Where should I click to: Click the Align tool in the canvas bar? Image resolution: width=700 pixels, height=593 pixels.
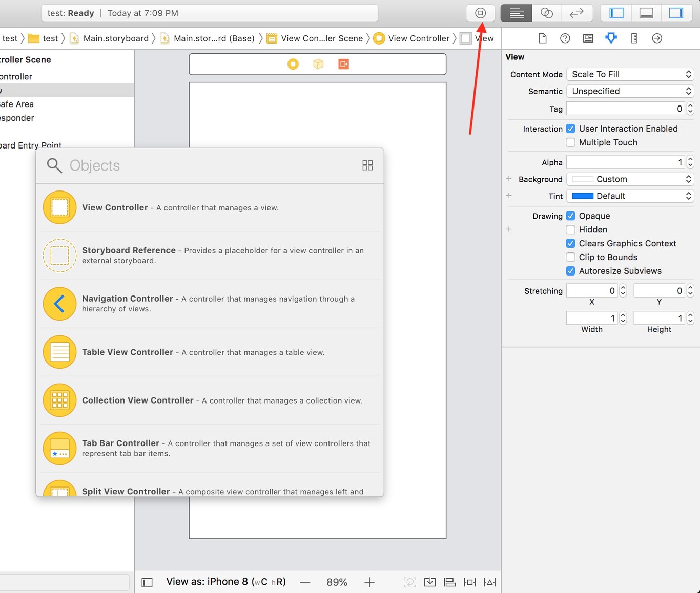click(x=449, y=582)
